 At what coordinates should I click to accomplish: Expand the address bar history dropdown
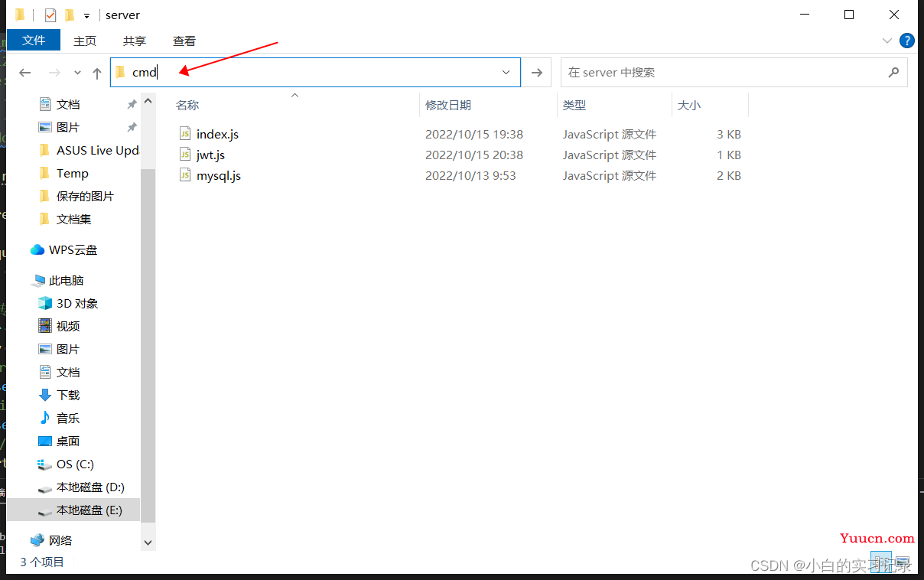506,72
